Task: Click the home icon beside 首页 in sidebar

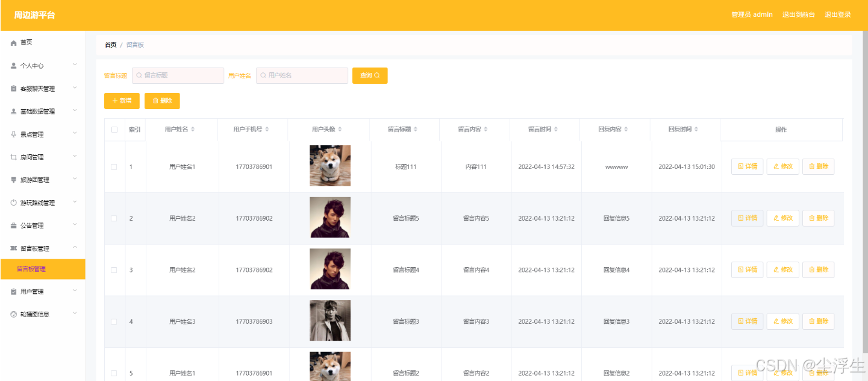Action: pos(13,43)
